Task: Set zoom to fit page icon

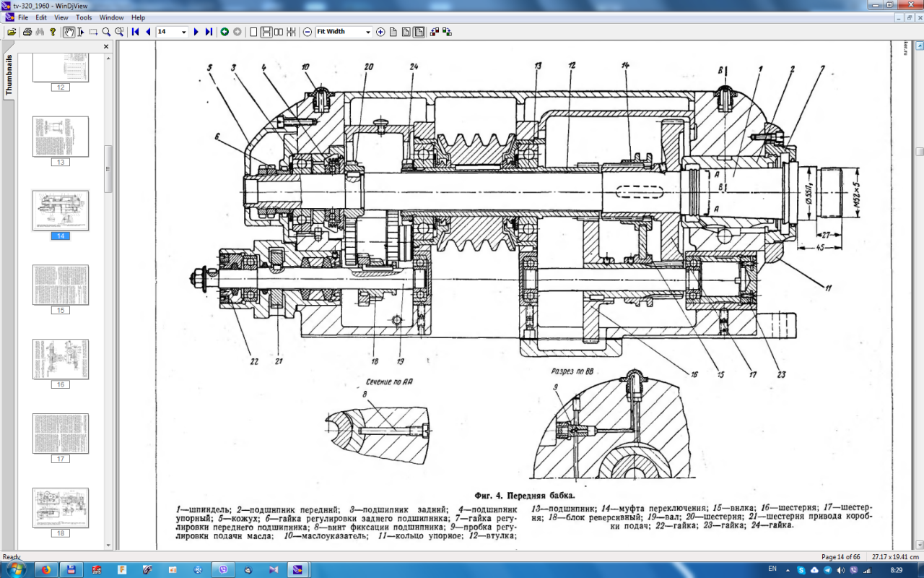Action: [x=406, y=32]
